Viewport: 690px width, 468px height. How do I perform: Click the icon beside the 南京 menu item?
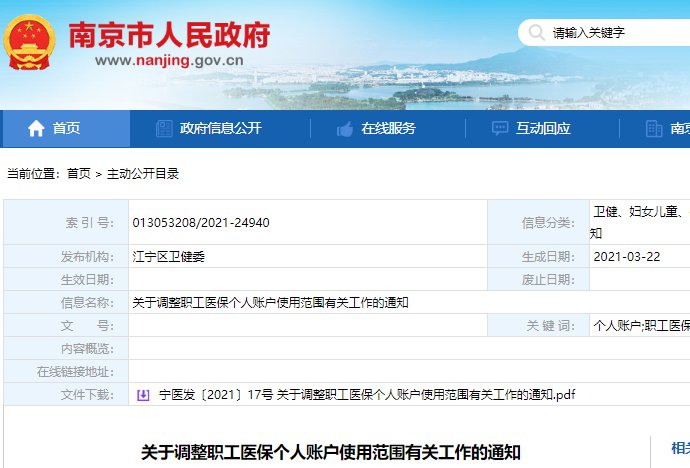654,128
